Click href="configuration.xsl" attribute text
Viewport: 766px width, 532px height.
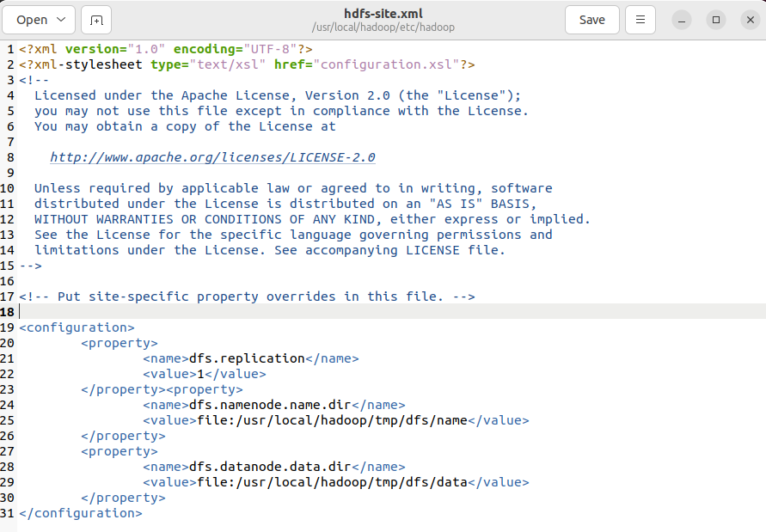(367, 64)
